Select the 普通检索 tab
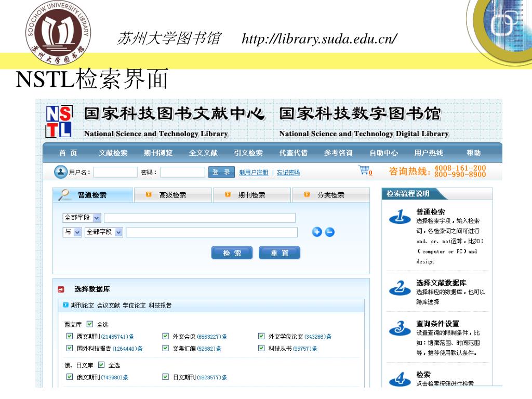This screenshot has height=399, width=532. (92, 195)
